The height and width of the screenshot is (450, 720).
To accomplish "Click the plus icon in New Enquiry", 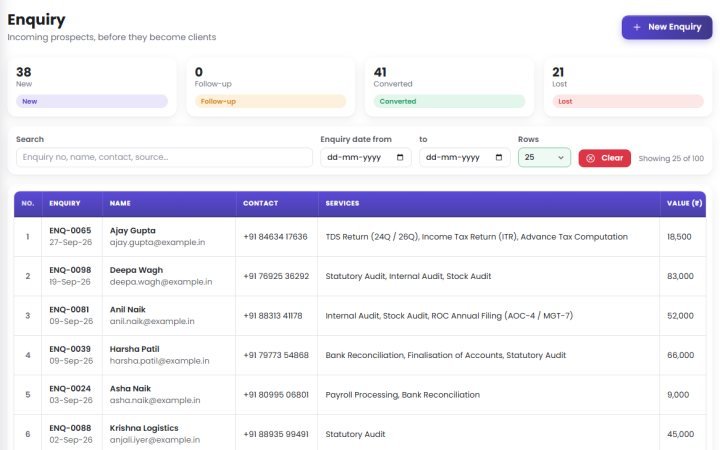I will pyautogui.click(x=636, y=28).
